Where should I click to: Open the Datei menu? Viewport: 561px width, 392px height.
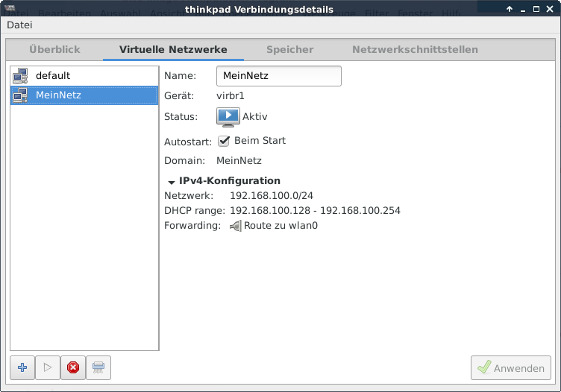tap(19, 25)
